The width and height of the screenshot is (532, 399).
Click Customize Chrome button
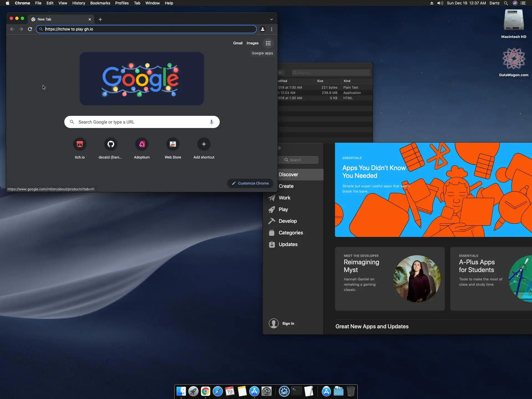250,183
